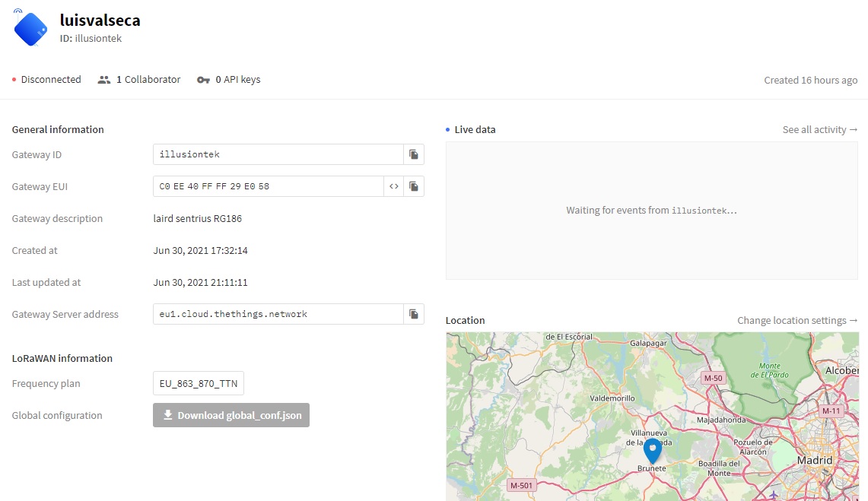868x501 pixels.
Task: Click the Disconnected status indicator
Action: 46,80
